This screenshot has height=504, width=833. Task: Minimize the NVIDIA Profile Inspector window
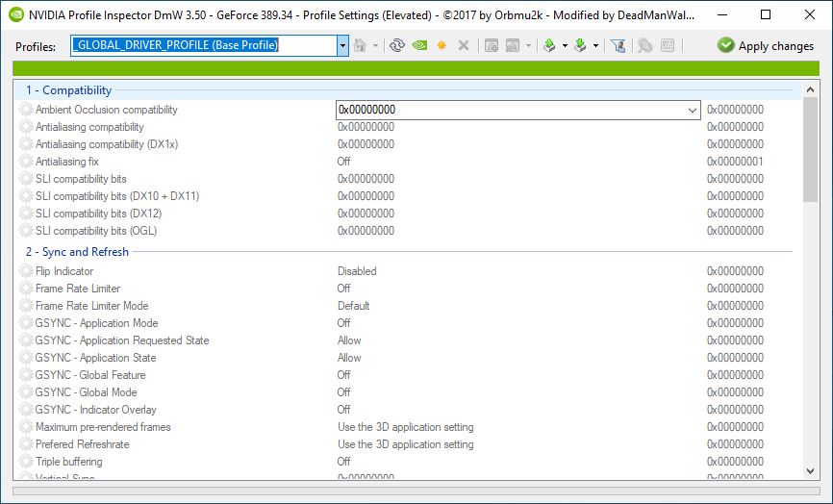[720, 14]
